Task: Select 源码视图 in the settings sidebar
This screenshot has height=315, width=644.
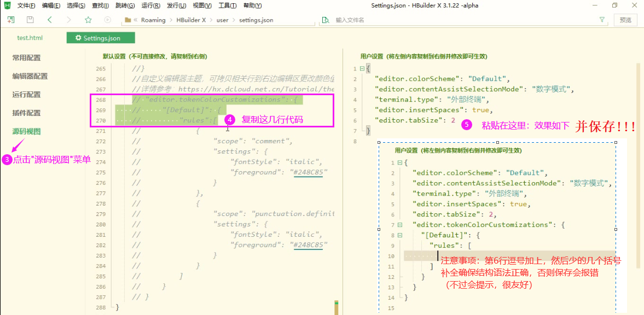Action: pos(27,131)
